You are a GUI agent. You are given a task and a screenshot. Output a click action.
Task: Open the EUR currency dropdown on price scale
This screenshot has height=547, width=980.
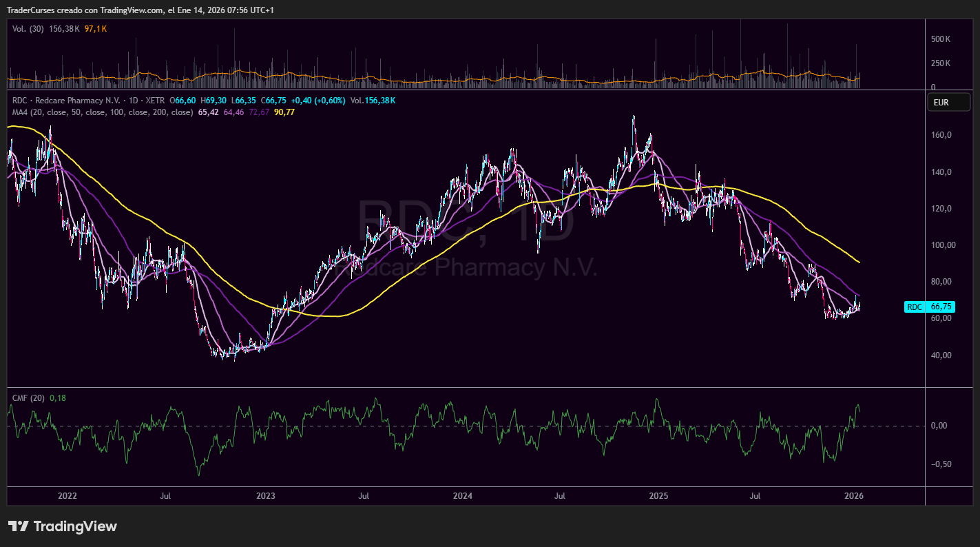(x=948, y=102)
